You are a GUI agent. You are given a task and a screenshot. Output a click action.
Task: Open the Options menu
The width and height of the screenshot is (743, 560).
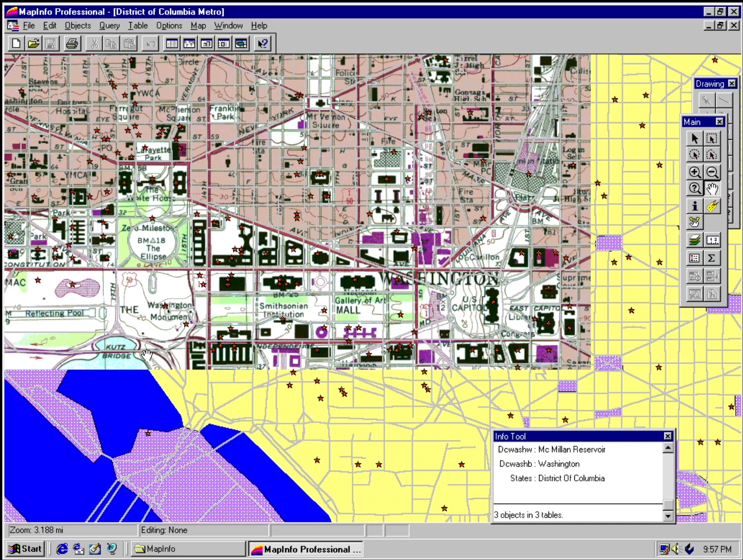pos(169,25)
